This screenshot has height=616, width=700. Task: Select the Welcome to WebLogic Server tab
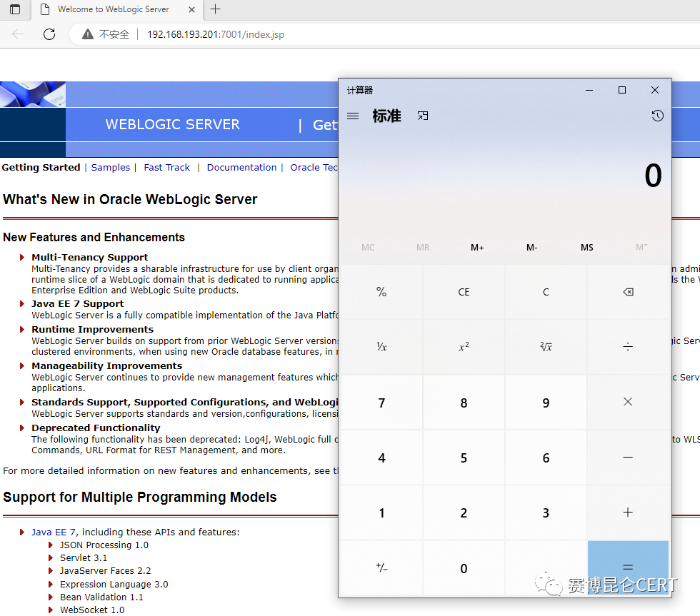117,10
